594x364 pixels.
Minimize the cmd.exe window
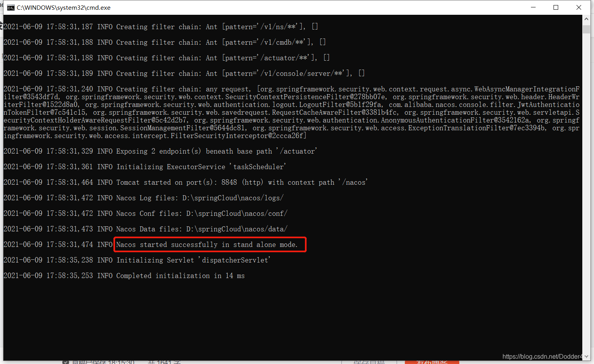(533, 7)
